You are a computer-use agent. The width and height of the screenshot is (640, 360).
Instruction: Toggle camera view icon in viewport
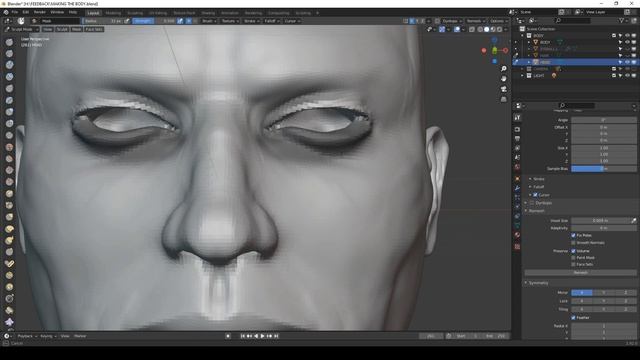504,89
